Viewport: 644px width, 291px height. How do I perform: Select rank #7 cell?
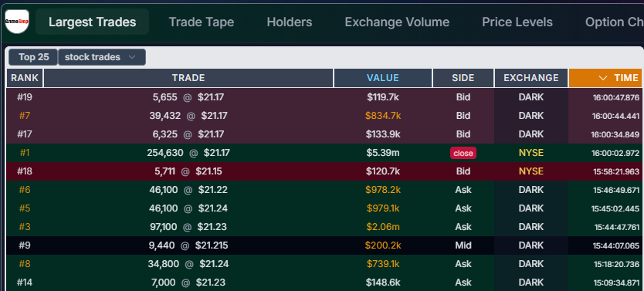pyautogui.click(x=25, y=116)
